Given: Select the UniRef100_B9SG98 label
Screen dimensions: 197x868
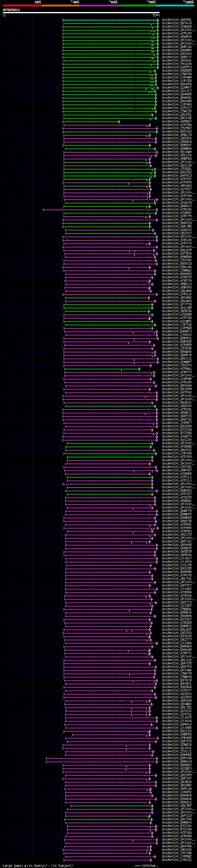Looking at the screenshot, I should [177, 426].
